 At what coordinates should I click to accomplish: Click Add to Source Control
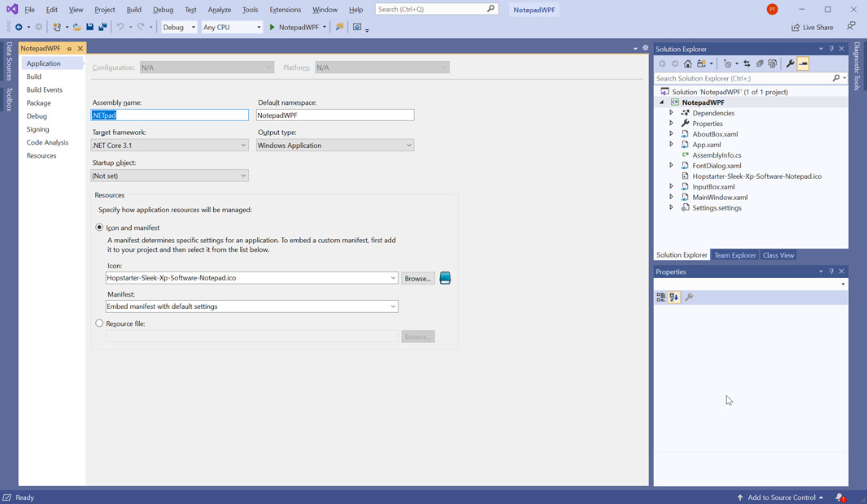(779, 497)
